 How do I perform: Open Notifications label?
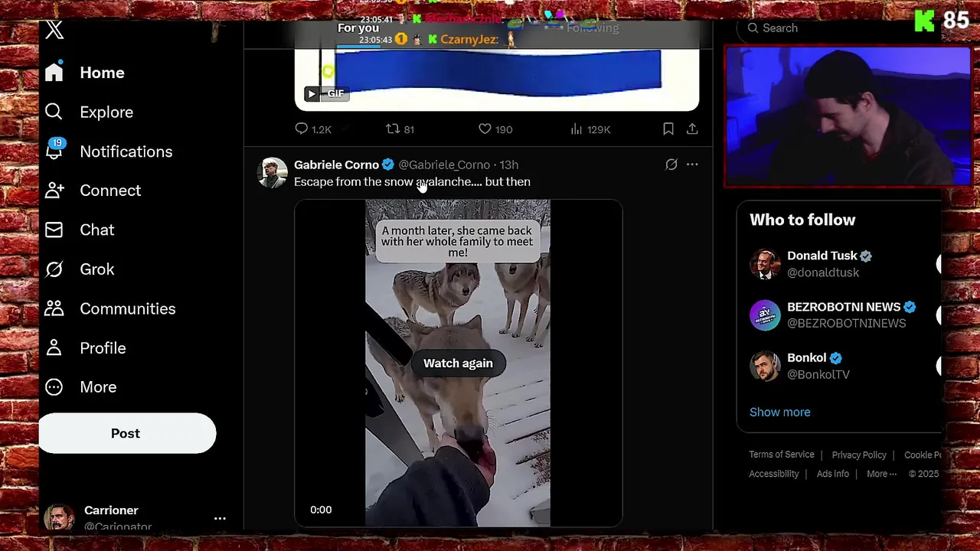(x=126, y=152)
